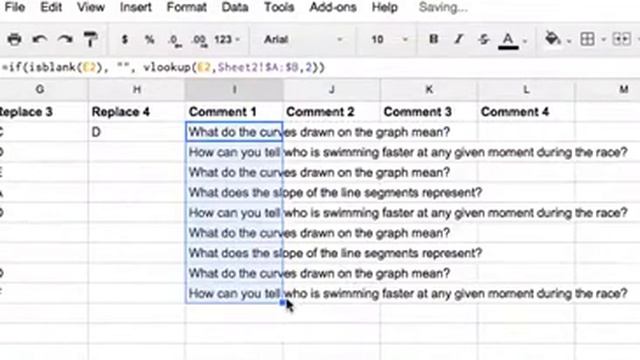Open the Help menu

pos(384,7)
